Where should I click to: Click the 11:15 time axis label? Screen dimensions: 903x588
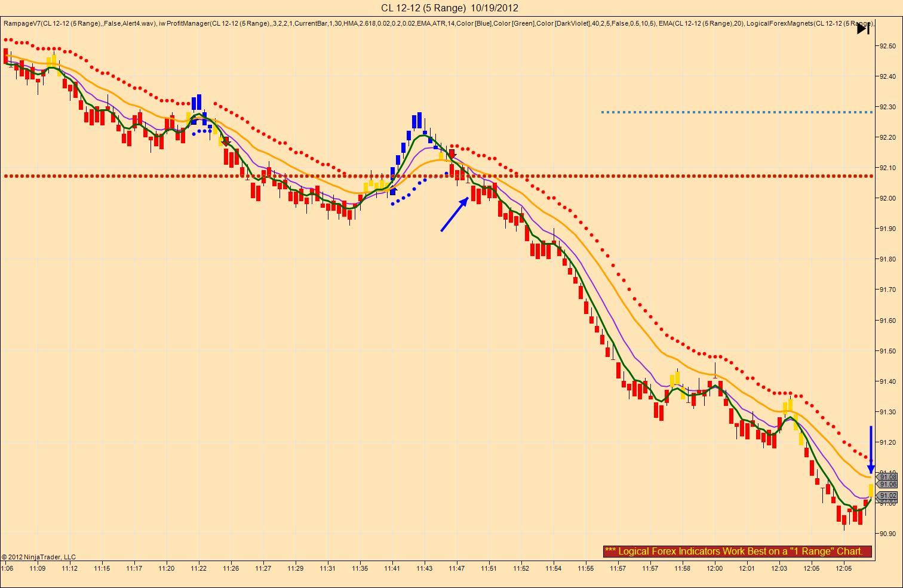click(x=102, y=568)
